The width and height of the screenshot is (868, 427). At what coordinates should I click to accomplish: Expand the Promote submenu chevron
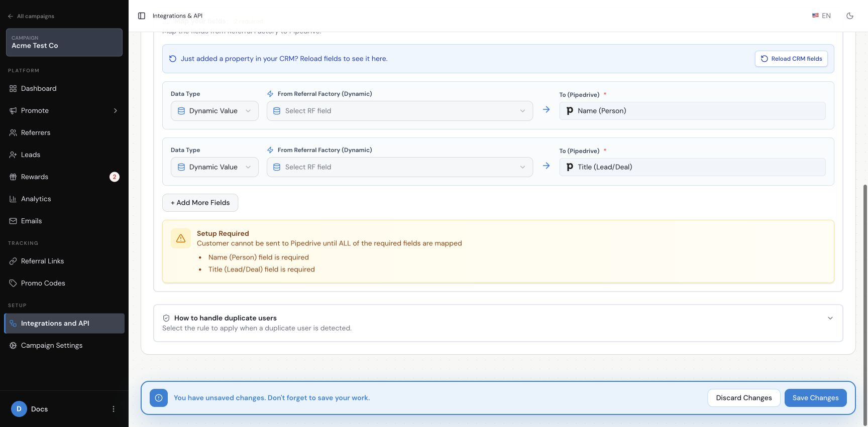(x=116, y=110)
